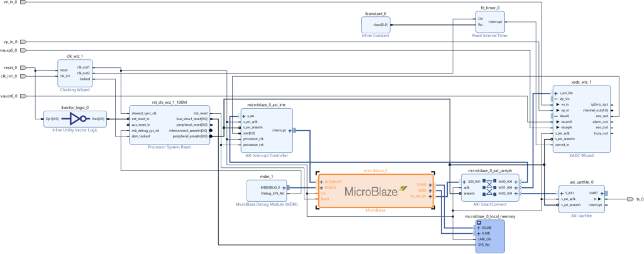
Task: Expand the s_axi interface on microblaze_0_axi_intc
Action: click(243, 116)
